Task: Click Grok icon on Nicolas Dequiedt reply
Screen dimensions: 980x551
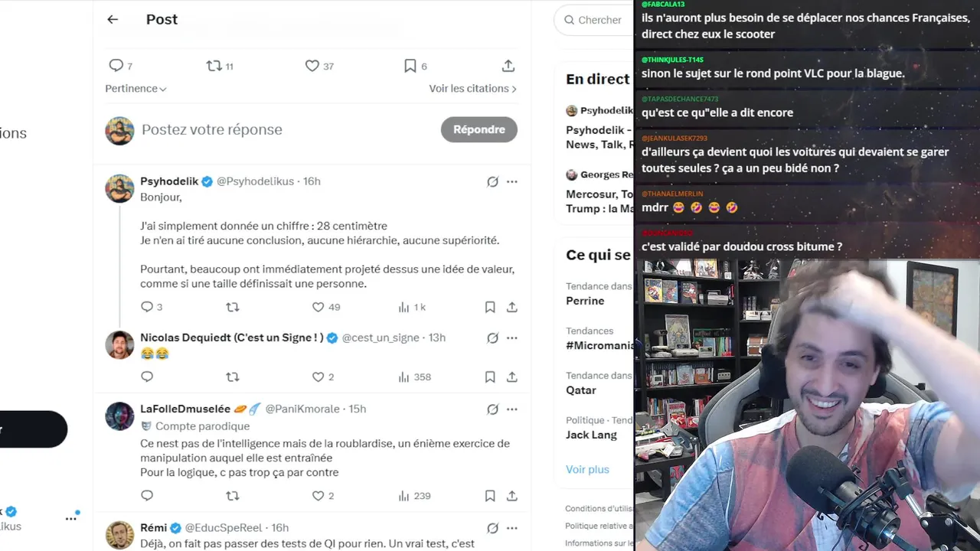Action: [492, 337]
